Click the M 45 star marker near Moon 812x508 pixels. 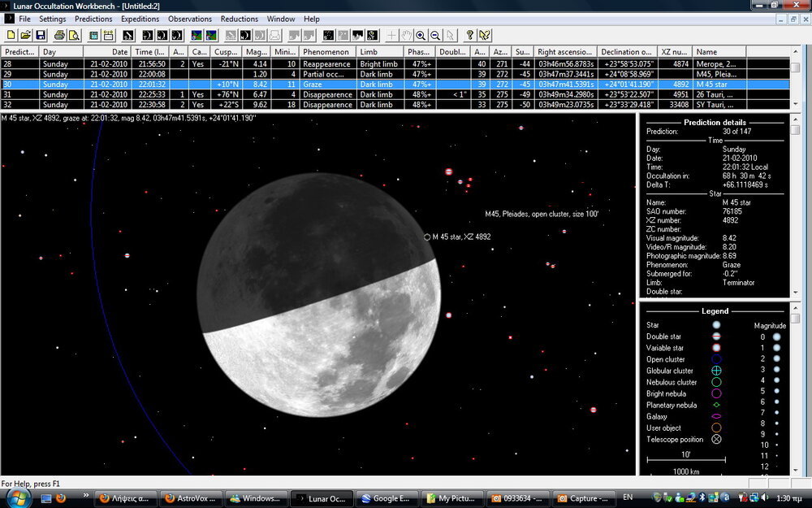click(428, 237)
